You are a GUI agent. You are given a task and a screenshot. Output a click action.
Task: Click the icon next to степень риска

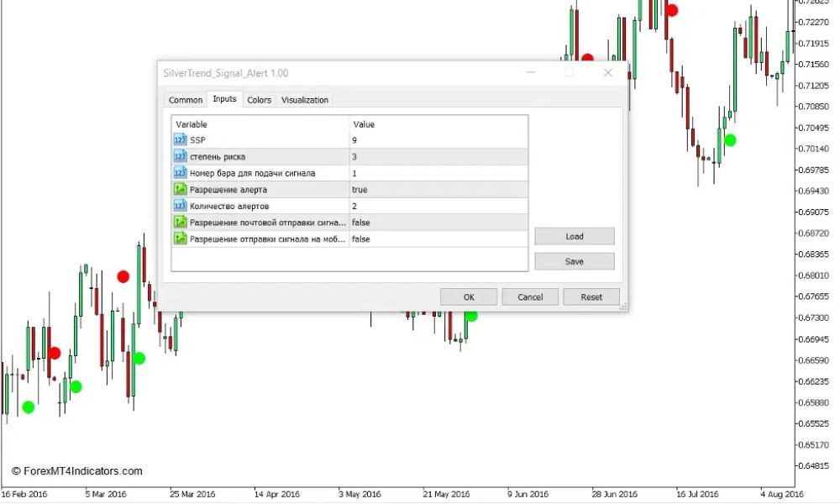(180, 157)
